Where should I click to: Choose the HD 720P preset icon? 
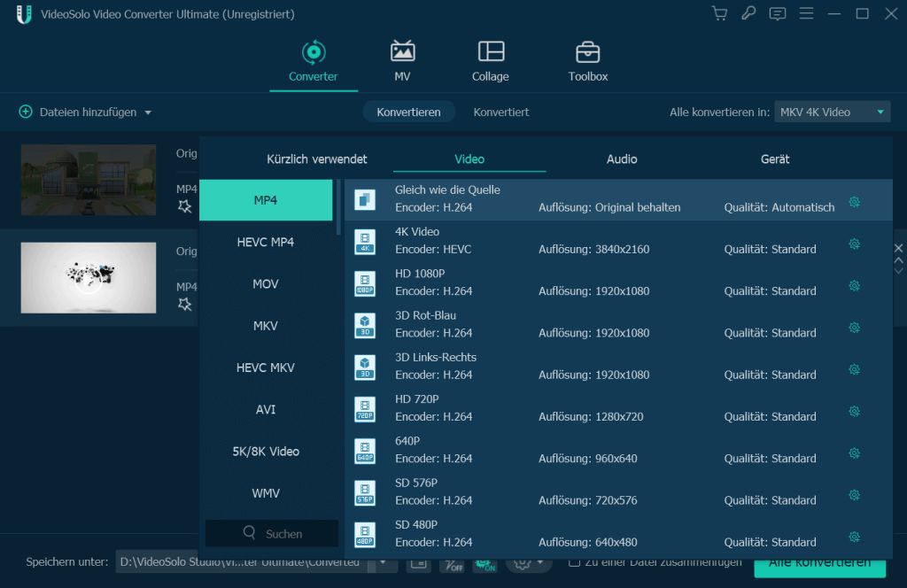pyautogui.click(x=364, y=409)
